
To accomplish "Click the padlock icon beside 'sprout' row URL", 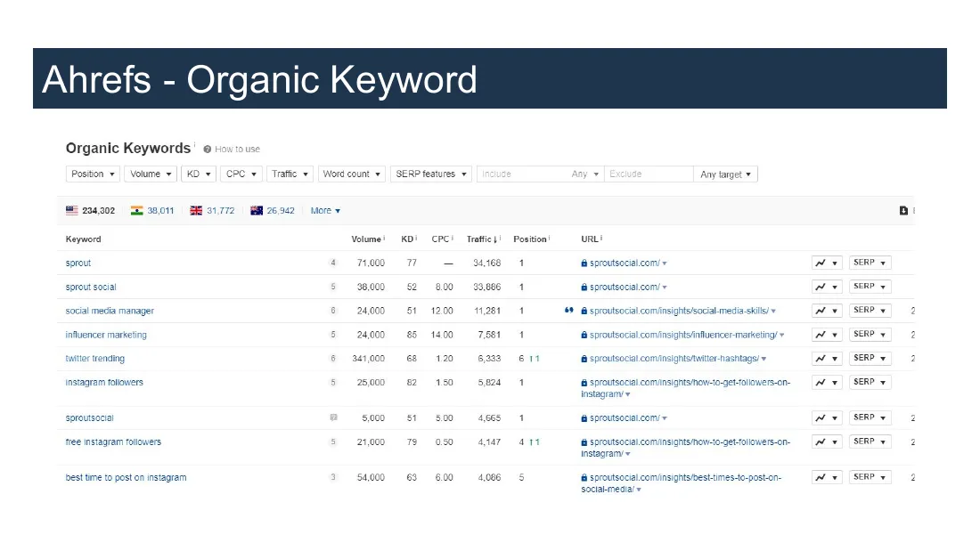I will (584, 263).
